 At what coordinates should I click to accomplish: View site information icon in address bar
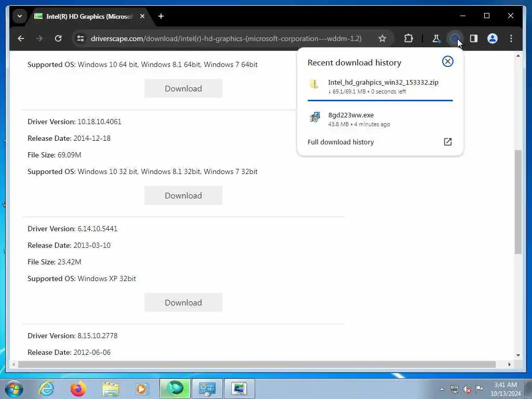click(x=81, y=38)
